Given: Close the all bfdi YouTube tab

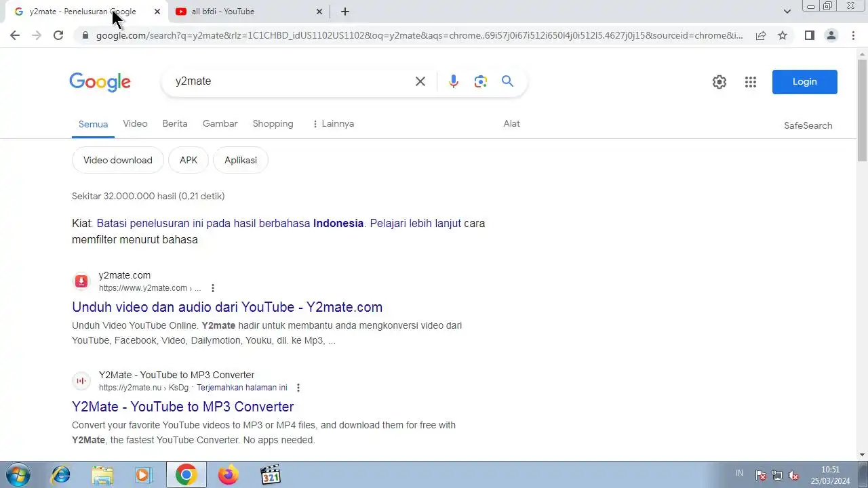Looking at the screenshot, I should tap(320, 12).
